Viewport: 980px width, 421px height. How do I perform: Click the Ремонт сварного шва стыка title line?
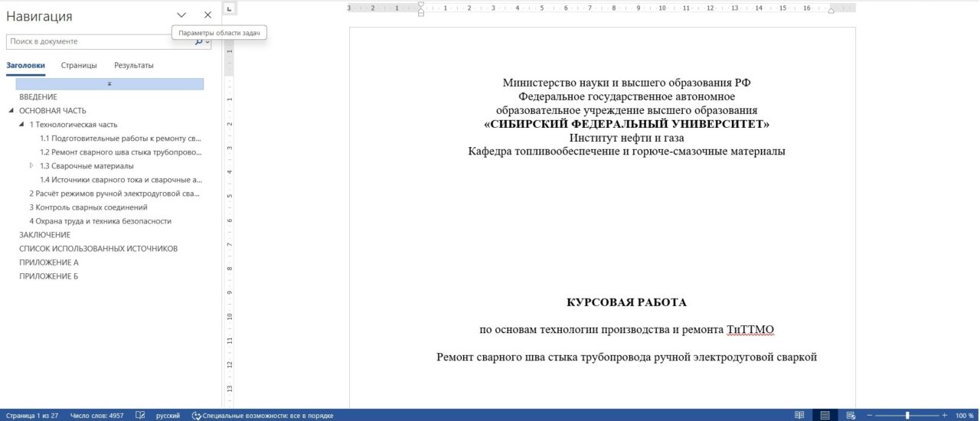click(x=626, y=357)
